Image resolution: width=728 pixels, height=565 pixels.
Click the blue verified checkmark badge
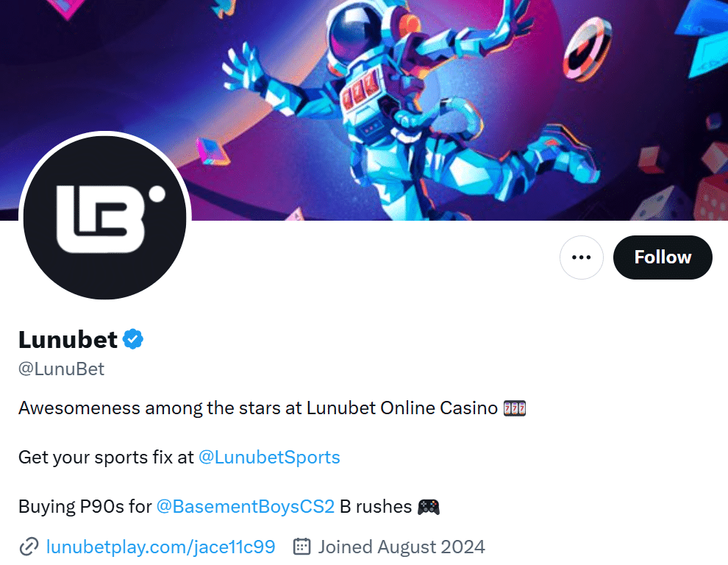(x=133, y=339)
